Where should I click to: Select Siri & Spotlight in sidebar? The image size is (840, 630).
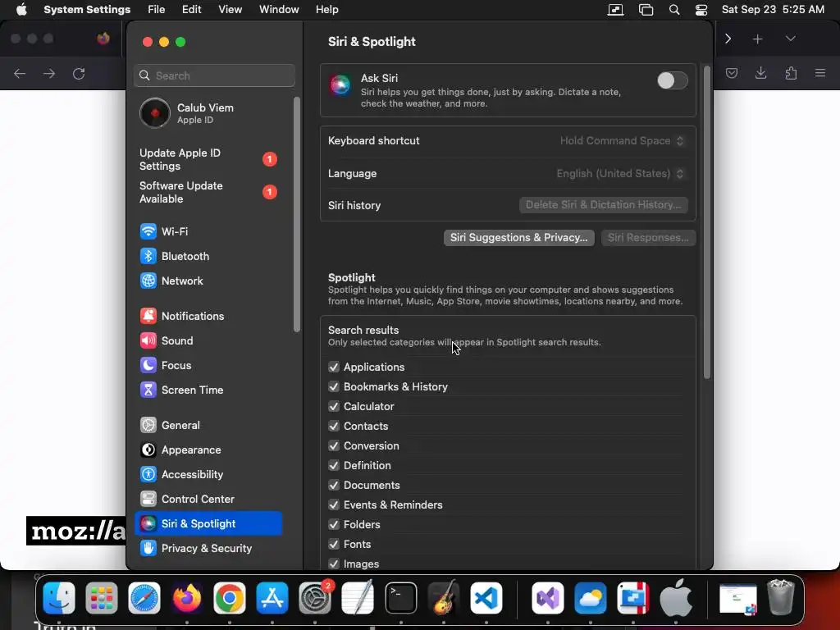pos(208,524)
